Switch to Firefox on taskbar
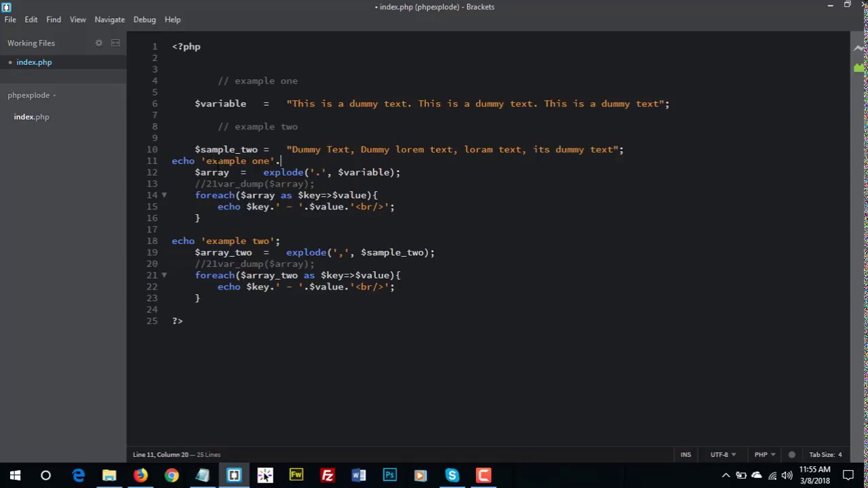This screenshot has height=488, width=868. click(140, 475)
